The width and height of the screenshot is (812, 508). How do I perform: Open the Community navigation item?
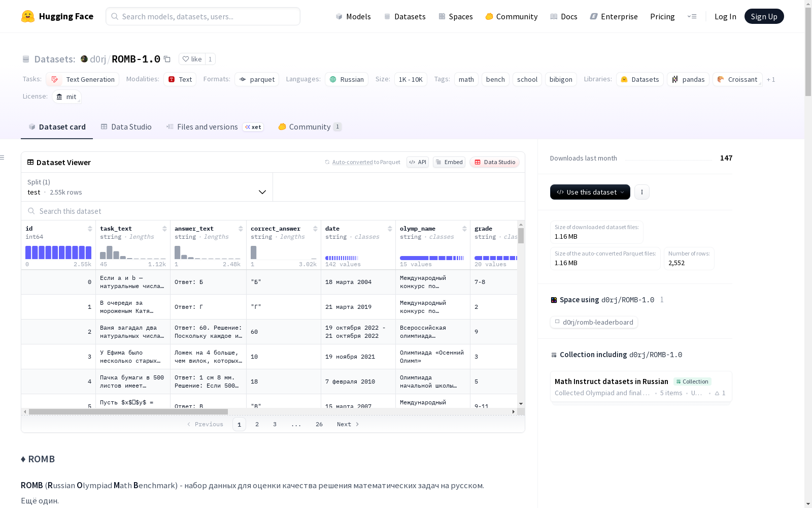pyautogui.click(x=512, y=16)
